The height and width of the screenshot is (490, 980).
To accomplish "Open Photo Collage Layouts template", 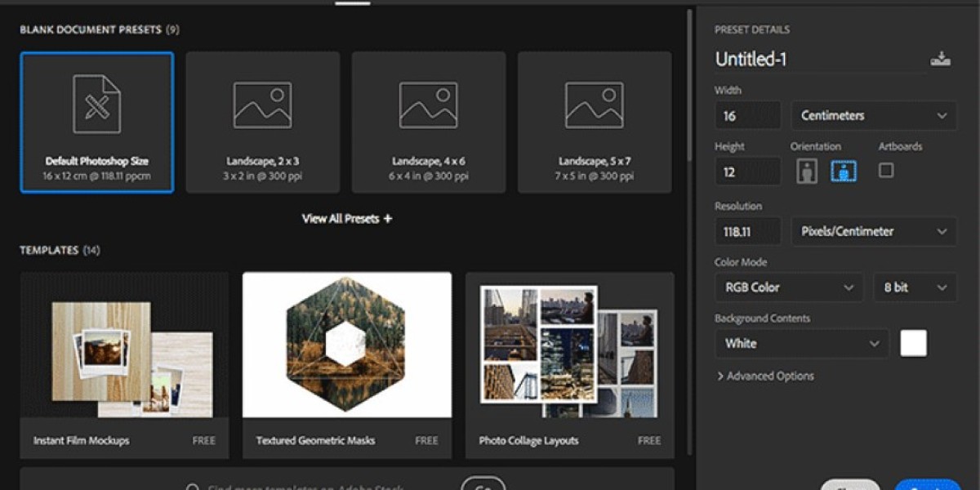I will [570, 366].
